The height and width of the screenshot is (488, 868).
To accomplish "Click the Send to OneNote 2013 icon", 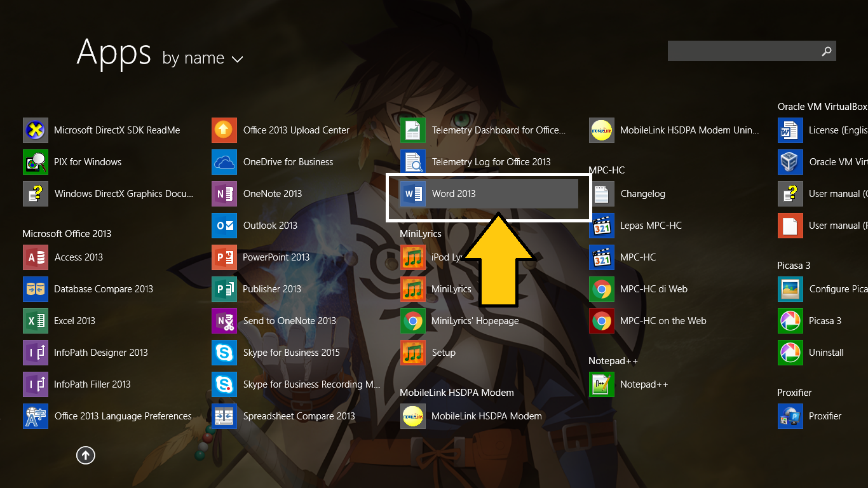I will [x=224, y=321].
